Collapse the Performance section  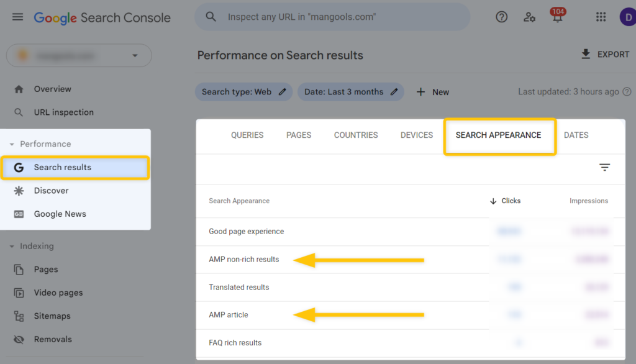coord(12,144)
